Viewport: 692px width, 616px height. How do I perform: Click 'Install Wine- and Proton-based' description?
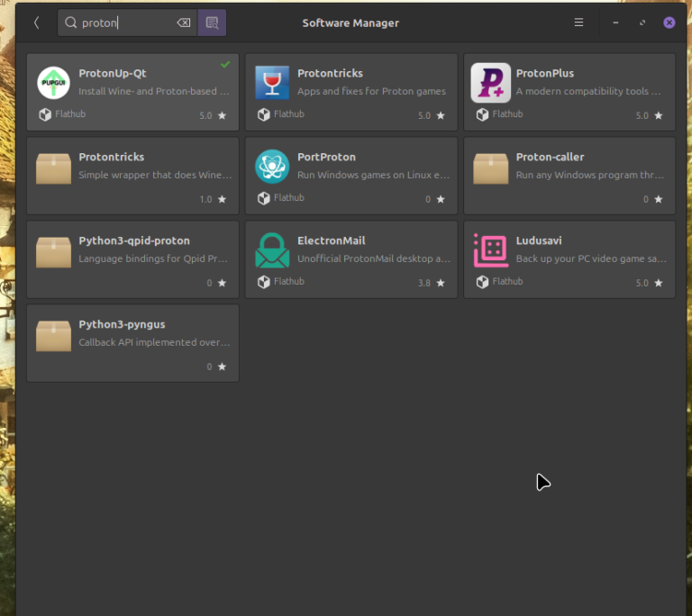click(154, 91)
